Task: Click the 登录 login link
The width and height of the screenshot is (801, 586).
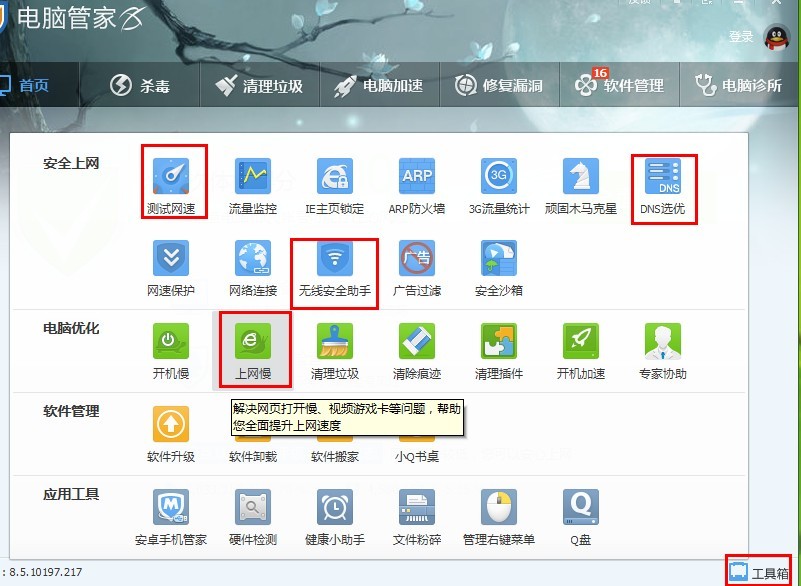Action: pyautogui.click(x=741, y=37)
